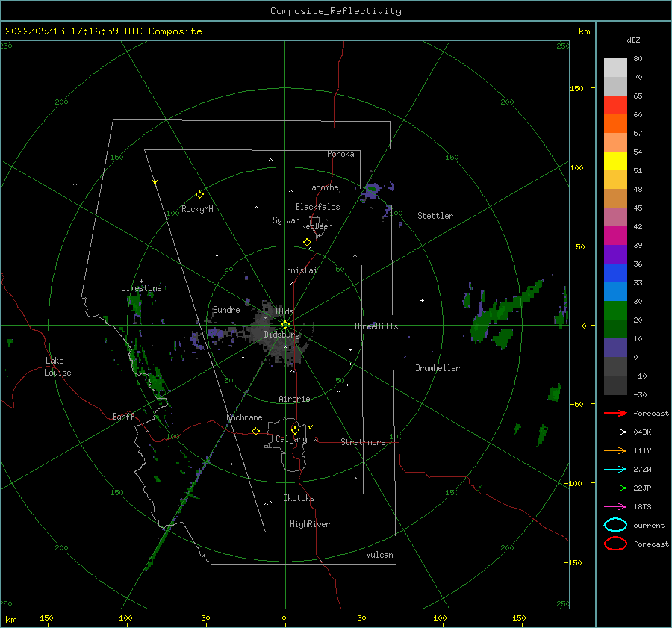Click the Strathmore label
Viewport: 672px width, 628px height.
click(x=363, y=442)
